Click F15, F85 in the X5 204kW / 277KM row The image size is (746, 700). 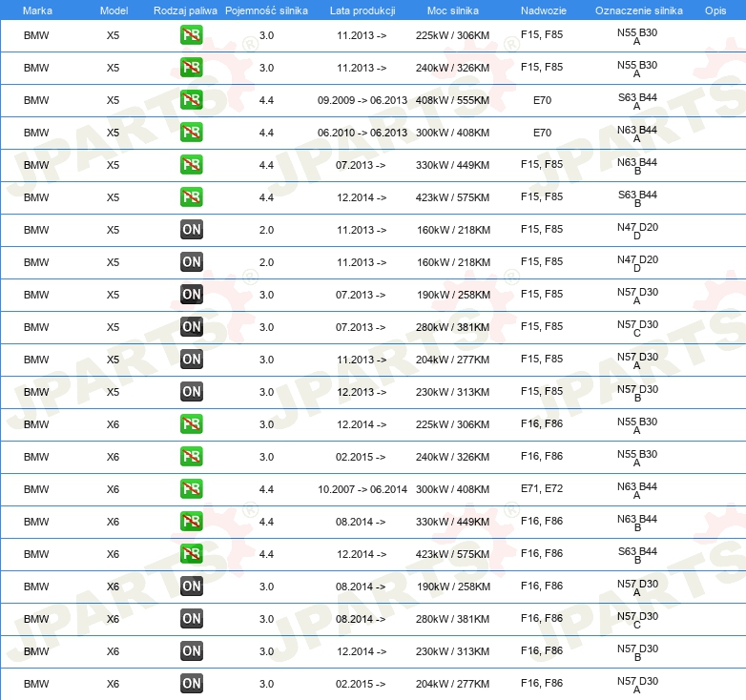(x=542, y=359)
